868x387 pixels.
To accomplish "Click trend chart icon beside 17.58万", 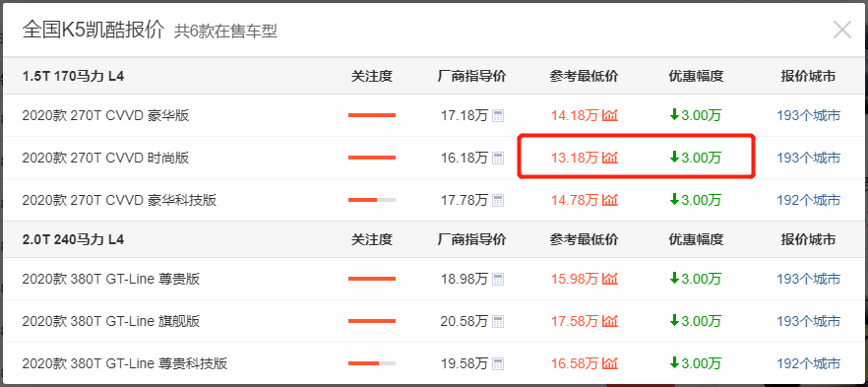I will (x=610, y=321).
